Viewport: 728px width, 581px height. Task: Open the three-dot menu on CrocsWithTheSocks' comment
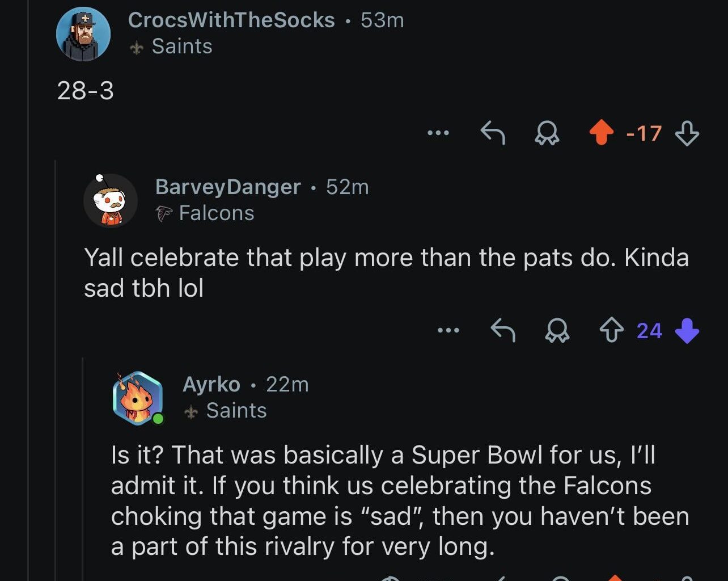pyautogui.click(x=438, y=133)
